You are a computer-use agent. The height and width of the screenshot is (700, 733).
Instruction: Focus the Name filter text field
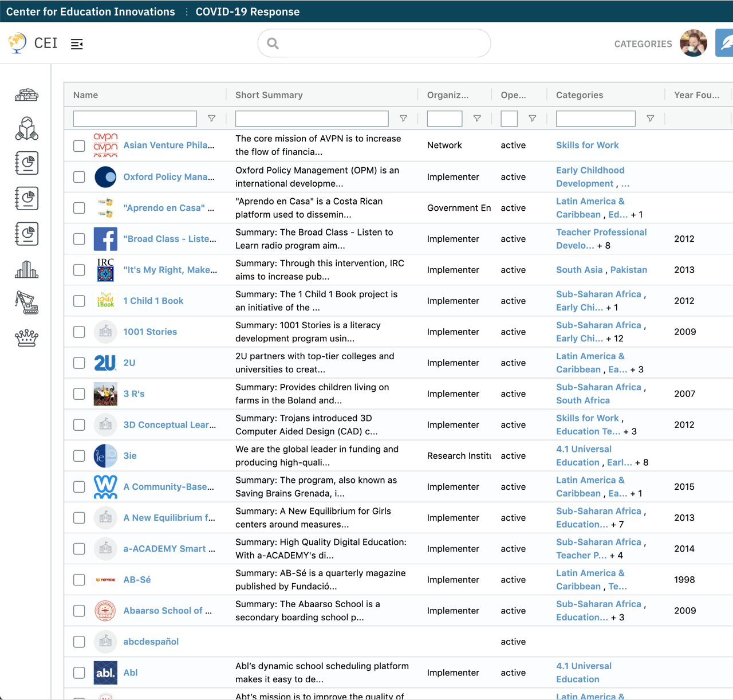tap(135, 119)
